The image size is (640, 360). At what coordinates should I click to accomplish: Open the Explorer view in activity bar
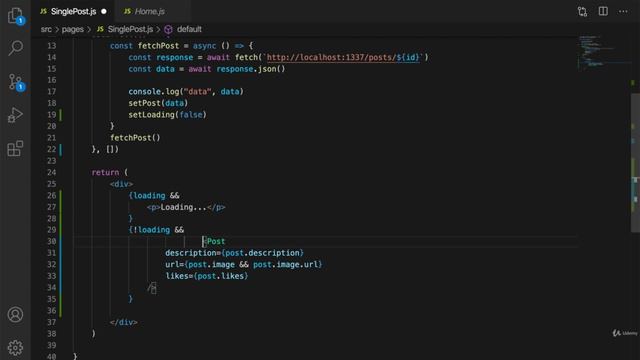16,16
